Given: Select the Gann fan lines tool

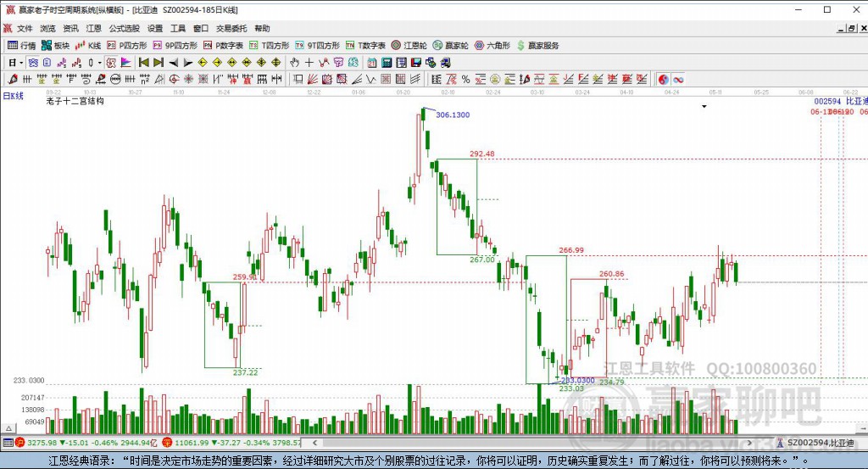Looking at the screenshot, I should [x=312, y=80].
